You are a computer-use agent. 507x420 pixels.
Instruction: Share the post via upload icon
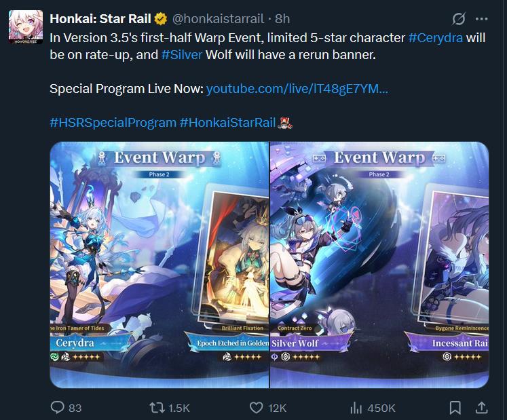481,407
